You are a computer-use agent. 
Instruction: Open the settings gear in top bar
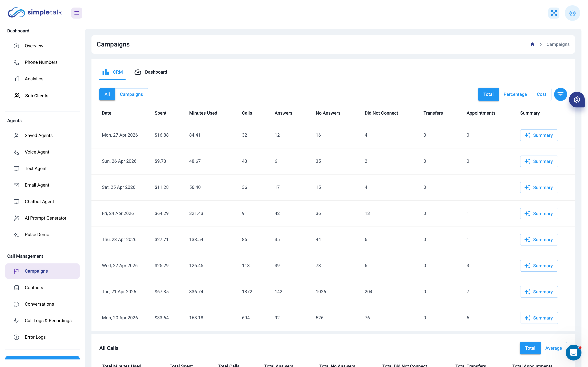tap(572, 13)
